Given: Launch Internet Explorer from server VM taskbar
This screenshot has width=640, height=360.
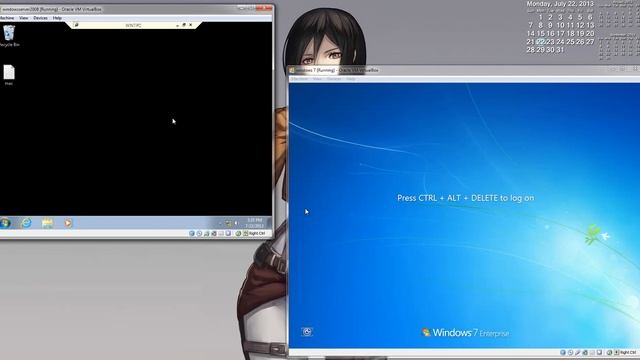Looking at the screenshot, I should pyautogui.click(x=26, y=223).
